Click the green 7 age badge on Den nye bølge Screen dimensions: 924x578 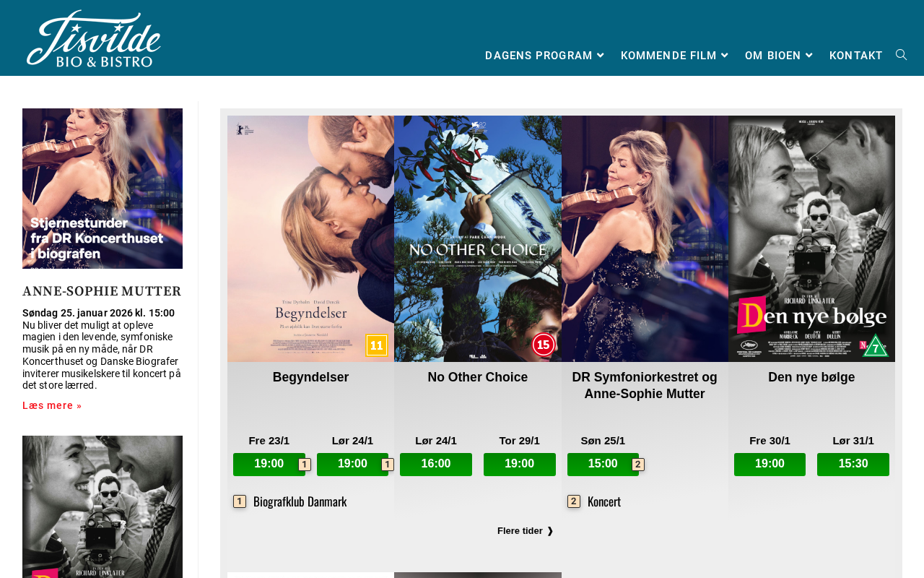[x=876, y=347]
